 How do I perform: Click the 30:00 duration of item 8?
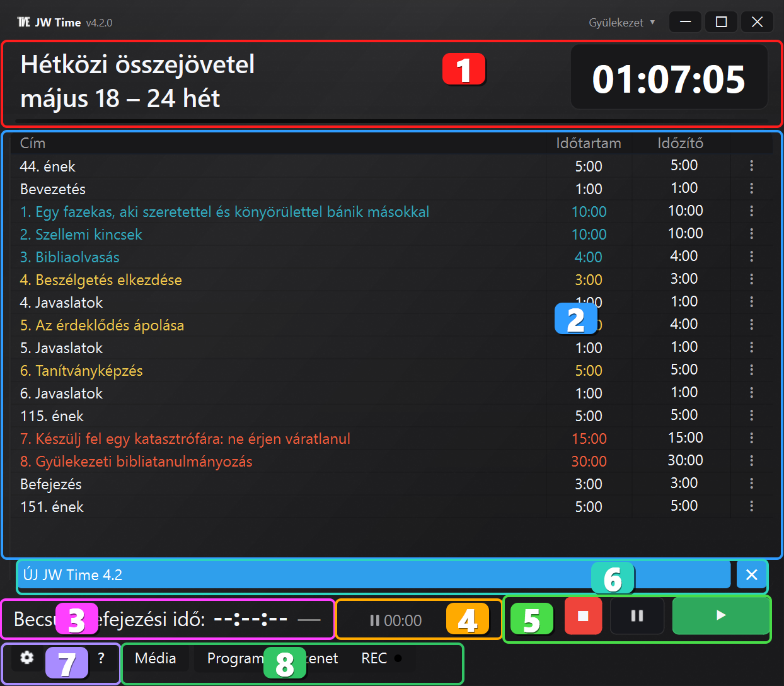tap(589, 462)
